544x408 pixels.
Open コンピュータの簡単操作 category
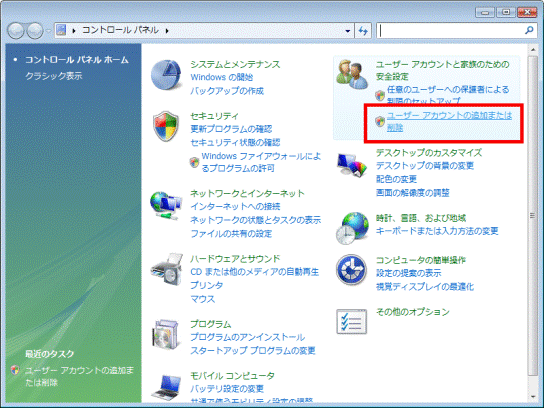click(x=421, y=260)
